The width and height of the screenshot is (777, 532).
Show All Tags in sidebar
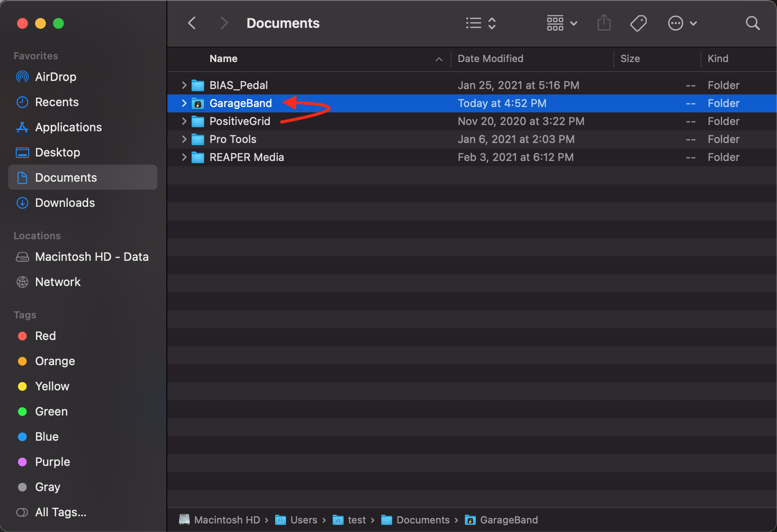tap(60, 512)
